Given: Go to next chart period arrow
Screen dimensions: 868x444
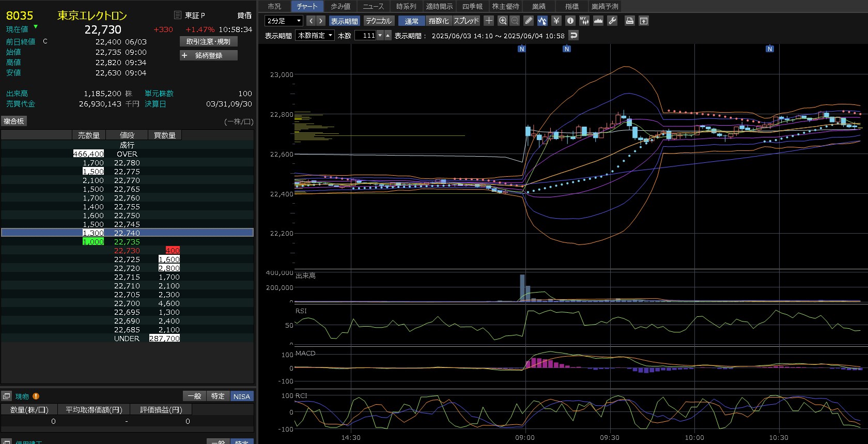Looking at the screenshot, I should [x=321, y=21].
